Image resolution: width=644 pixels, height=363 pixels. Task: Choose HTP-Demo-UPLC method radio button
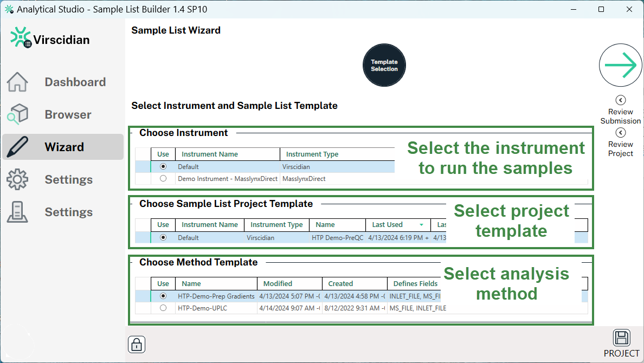(163, 308)
